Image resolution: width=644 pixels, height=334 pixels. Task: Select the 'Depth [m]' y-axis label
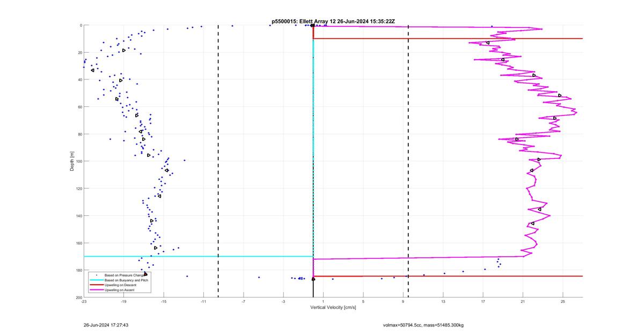coord(72,161)
